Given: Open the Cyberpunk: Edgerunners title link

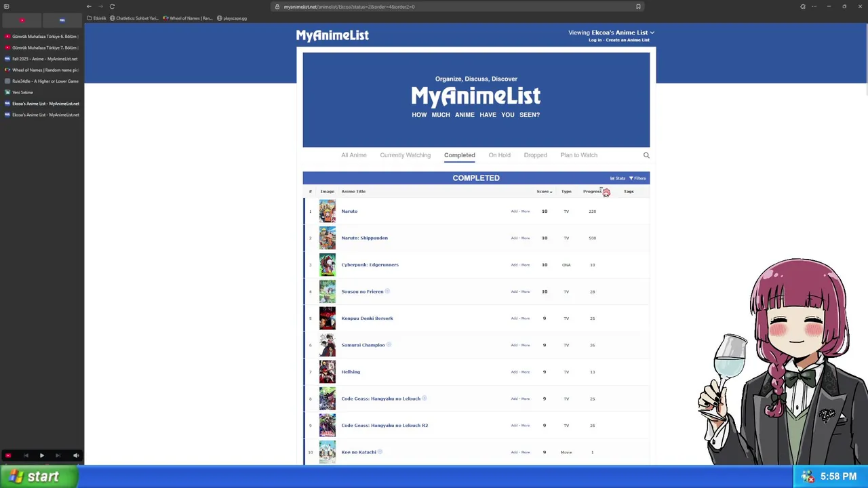Looking at the screenshot, I should (370, 265).
